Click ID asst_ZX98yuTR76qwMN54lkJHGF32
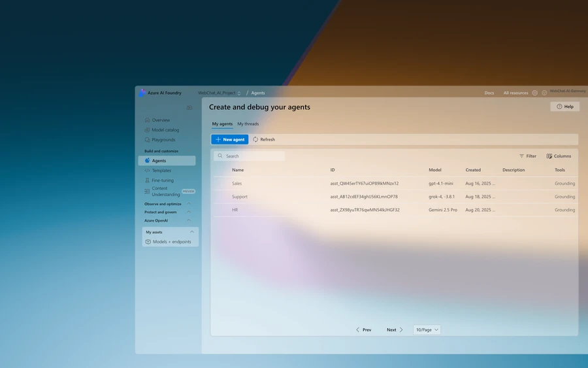 click(x=365, y=210)
